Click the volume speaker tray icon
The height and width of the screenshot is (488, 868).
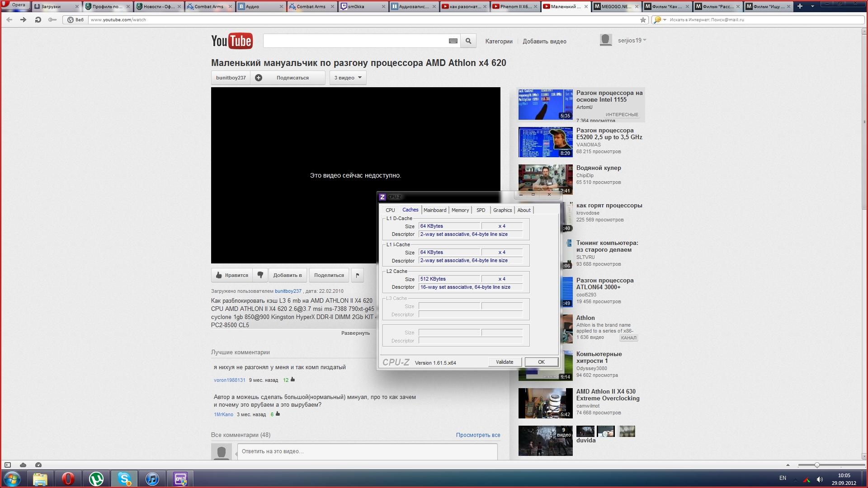point(820,479)
